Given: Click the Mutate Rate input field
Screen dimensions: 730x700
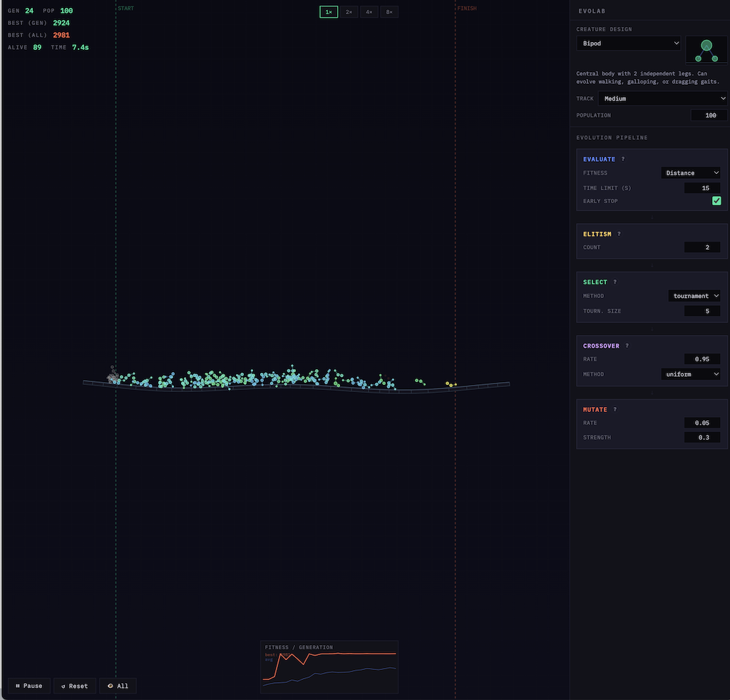Looking at the screenshot, I should coord(702,423).
